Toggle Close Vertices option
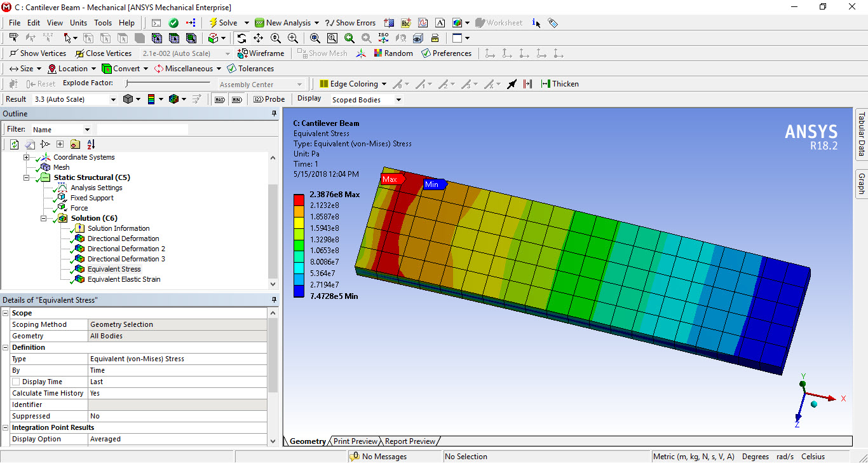 104,53
